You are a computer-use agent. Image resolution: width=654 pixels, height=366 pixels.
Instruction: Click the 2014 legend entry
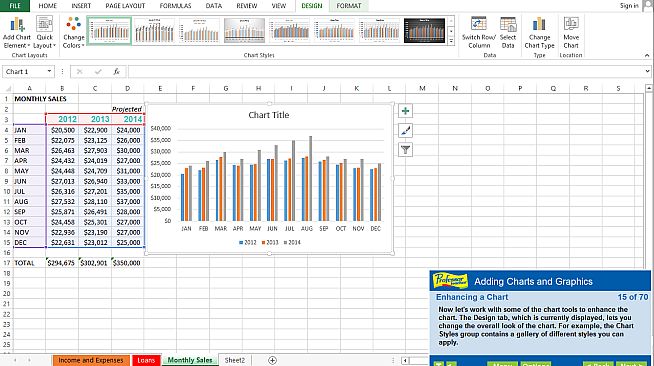click(292, 242)
